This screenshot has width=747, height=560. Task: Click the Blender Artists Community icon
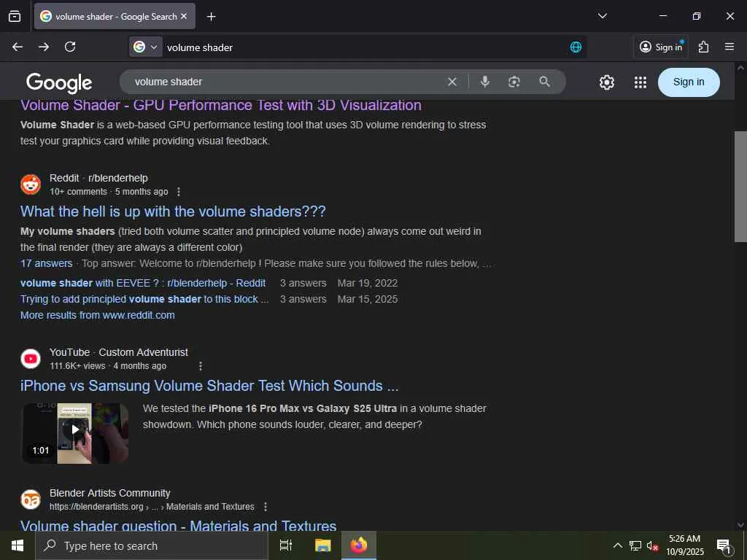coord(31,499)
